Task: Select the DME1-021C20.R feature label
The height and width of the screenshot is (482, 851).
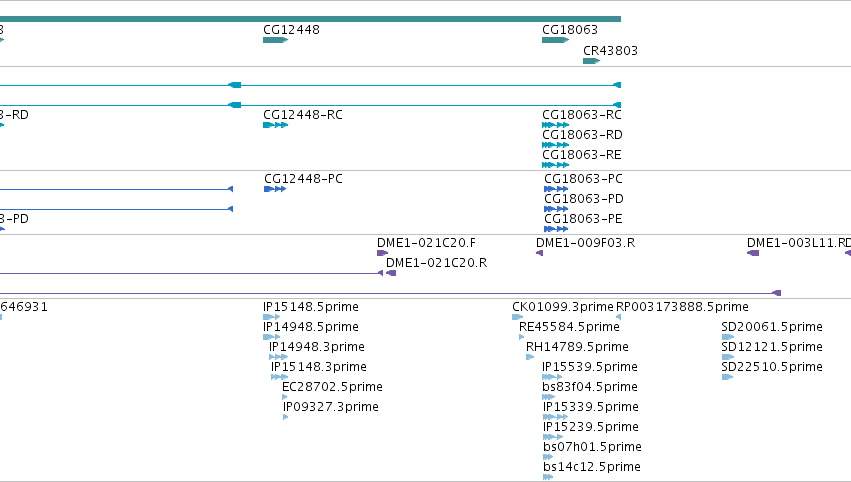Action: 436,263
